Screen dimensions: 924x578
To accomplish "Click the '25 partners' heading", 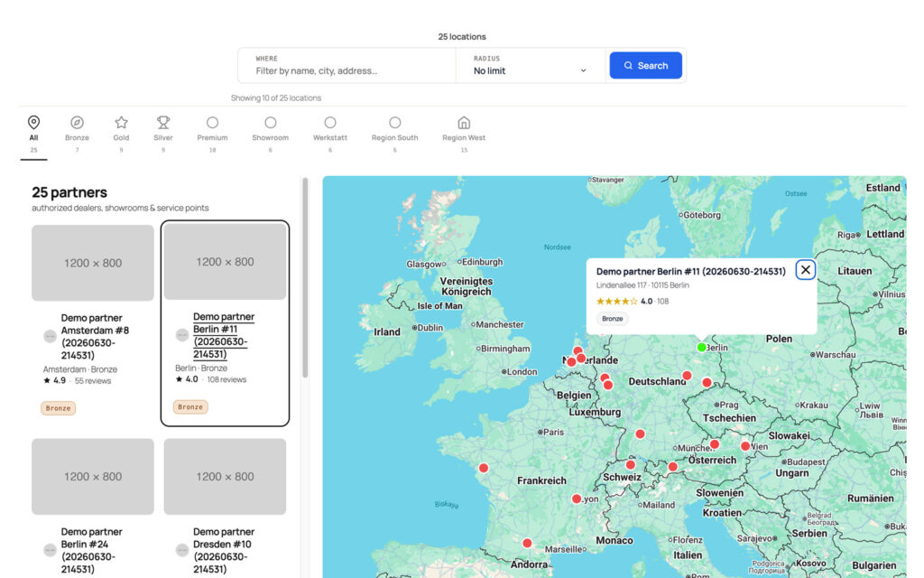I will [69, 192].
